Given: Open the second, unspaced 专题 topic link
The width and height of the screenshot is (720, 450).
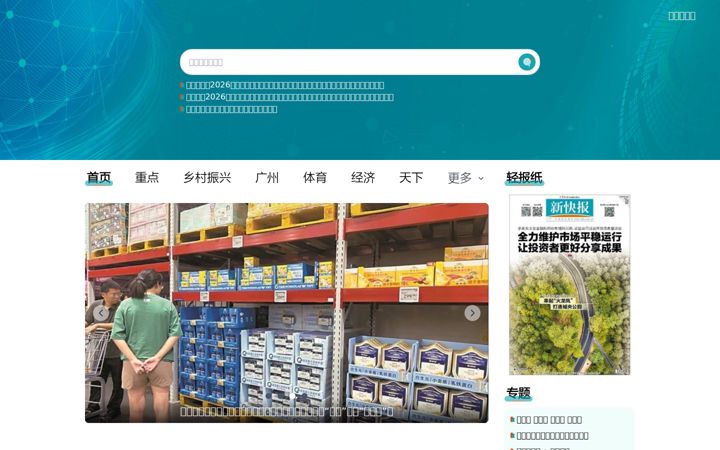Looking at the screenshot, I should tap(552, 435).
